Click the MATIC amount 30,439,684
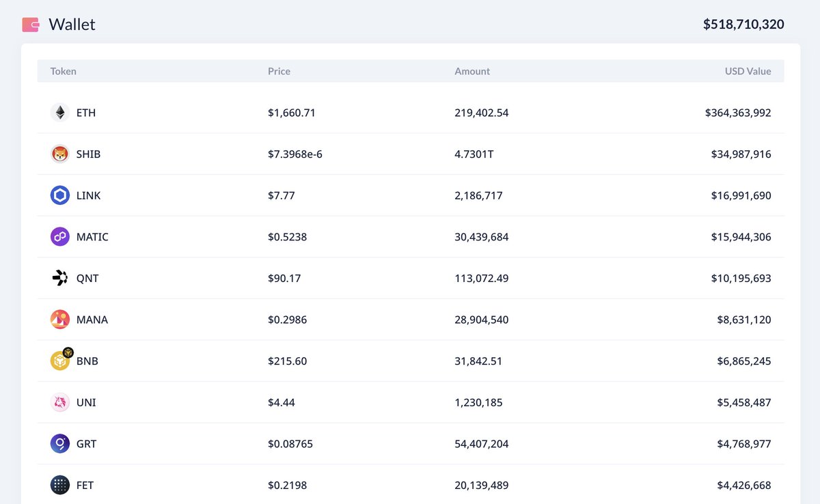The width and height of the screenshot is (820, 504). coord(482,237)
